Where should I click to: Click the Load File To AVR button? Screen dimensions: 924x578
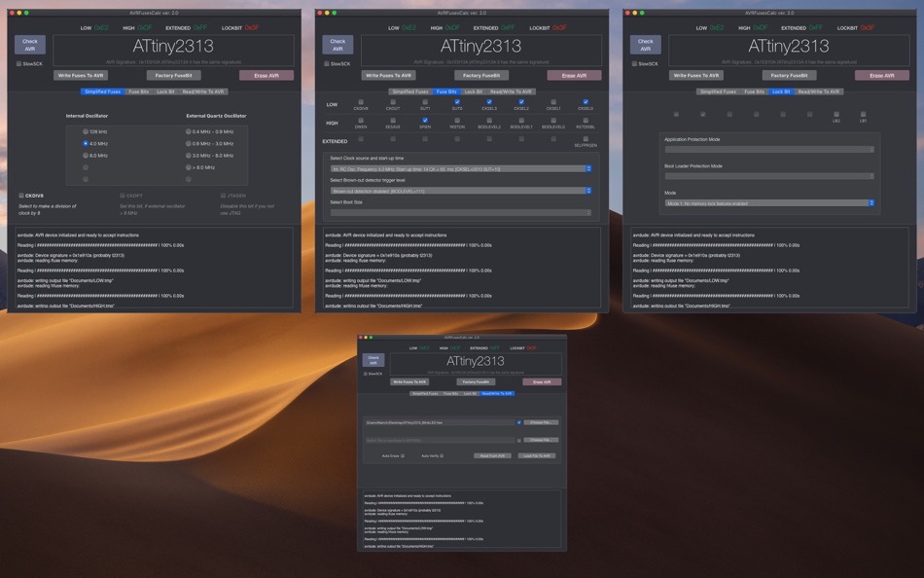[537, 456]
